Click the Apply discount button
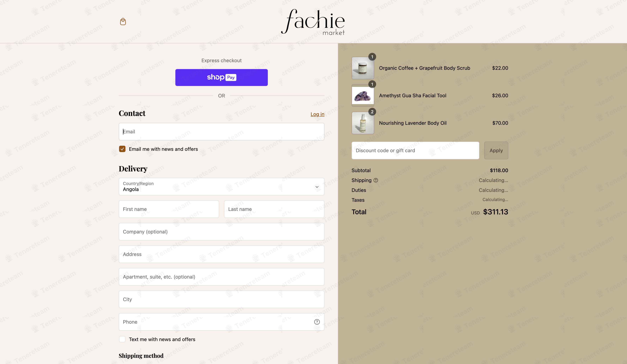Image resolution: width=627 pixels, height=364 pixels. [x=496, y=151]
